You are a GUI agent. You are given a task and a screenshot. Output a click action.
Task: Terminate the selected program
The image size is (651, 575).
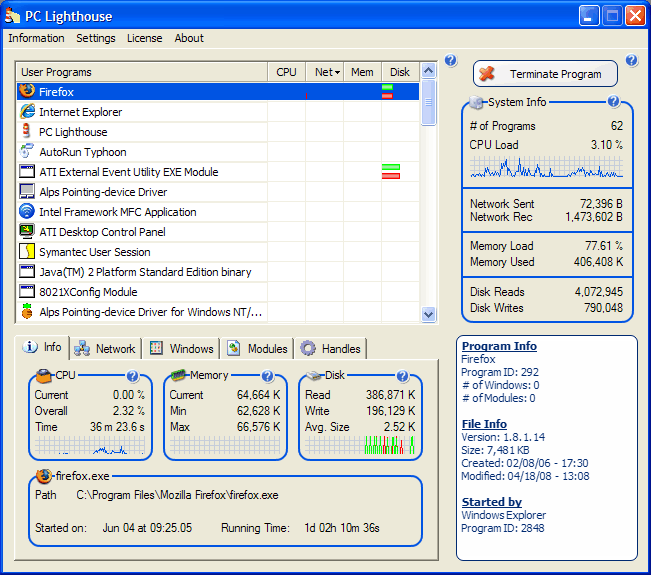click(545, 74)
